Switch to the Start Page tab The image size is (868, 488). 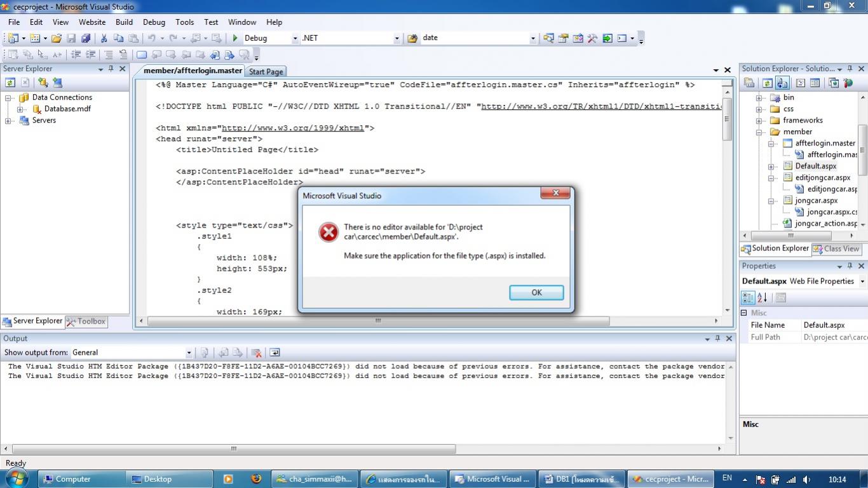266,72
